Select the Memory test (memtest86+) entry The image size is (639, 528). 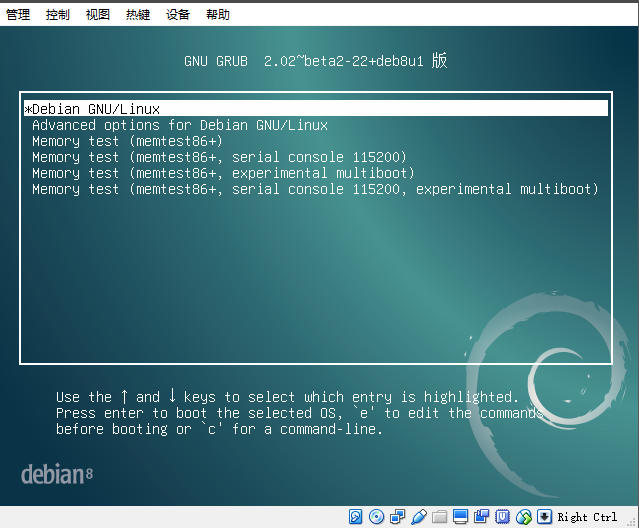click(x=127, y=141)
